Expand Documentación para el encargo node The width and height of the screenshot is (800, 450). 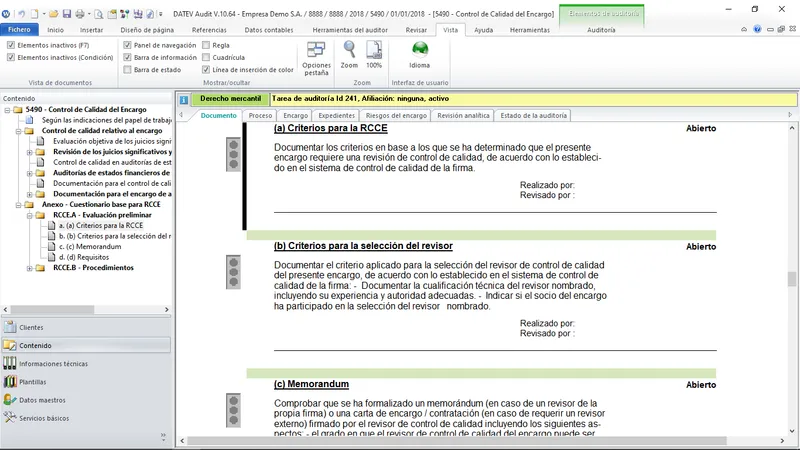tap(30, 194)
